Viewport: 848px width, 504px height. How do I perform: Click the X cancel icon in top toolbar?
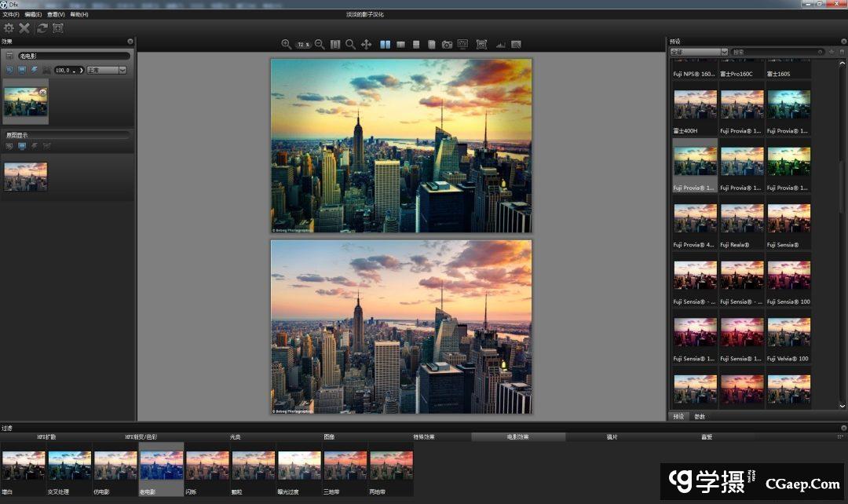[x=24, y=28]
